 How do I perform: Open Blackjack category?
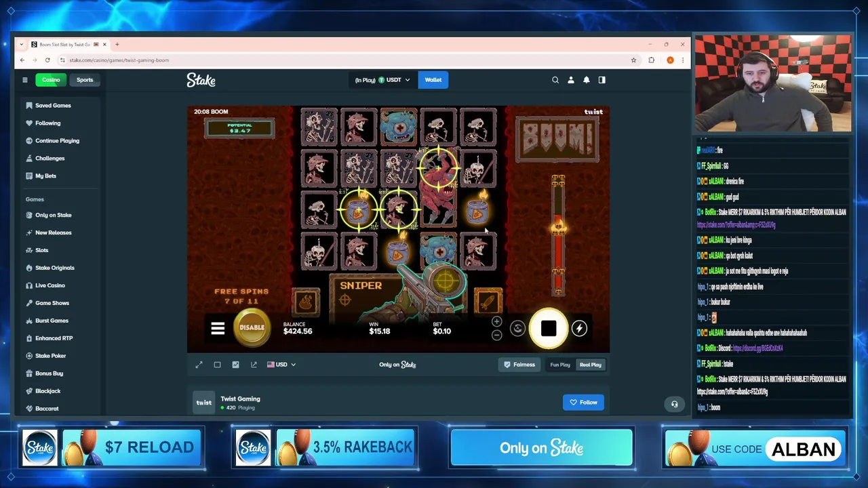[x=47, y=391]
